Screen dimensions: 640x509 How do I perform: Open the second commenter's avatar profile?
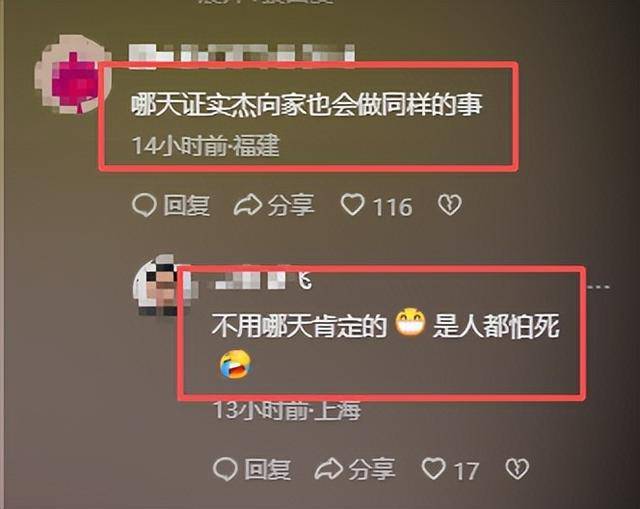(x=162, y=285)
